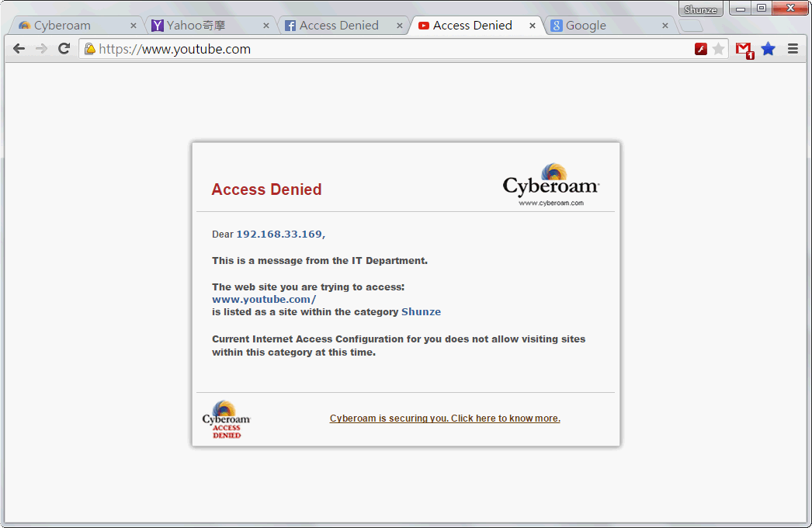Image resolution: width=812 pixels, height=528 pixels.
Task: Close the Google tab
Action: tap(665, 26)
